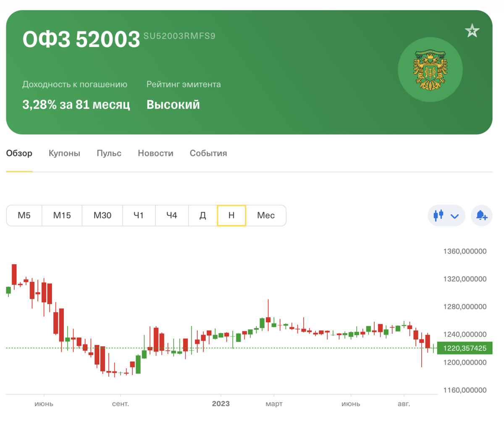This screenshot has height=423, width=504.
Task: Select the М15 timeframe
Action: coord(62,215)
